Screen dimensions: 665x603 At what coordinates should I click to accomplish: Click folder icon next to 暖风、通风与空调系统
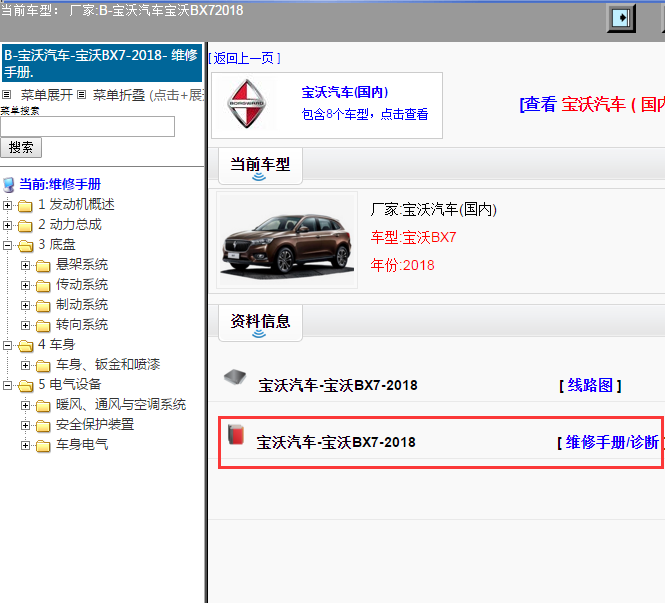pyautogui.click(x=43, y=405)
